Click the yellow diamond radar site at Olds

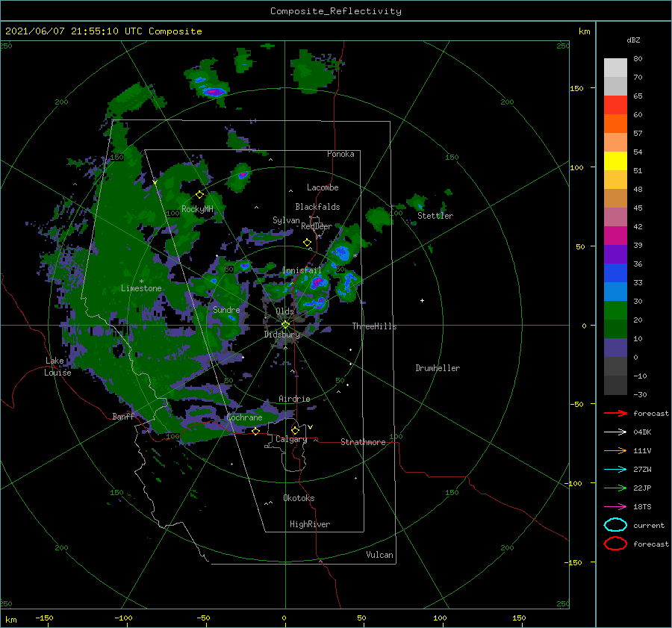coord(285,325)
